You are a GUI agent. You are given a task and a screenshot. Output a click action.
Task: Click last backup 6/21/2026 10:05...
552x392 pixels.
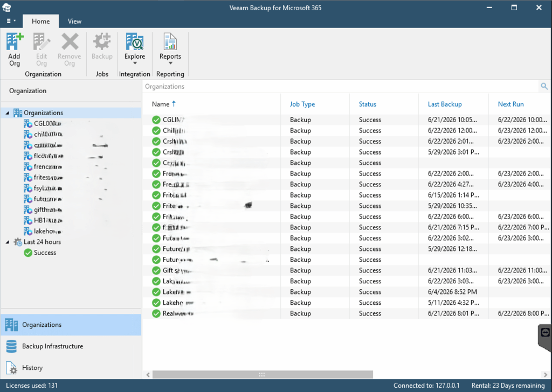tap(452, 120)
